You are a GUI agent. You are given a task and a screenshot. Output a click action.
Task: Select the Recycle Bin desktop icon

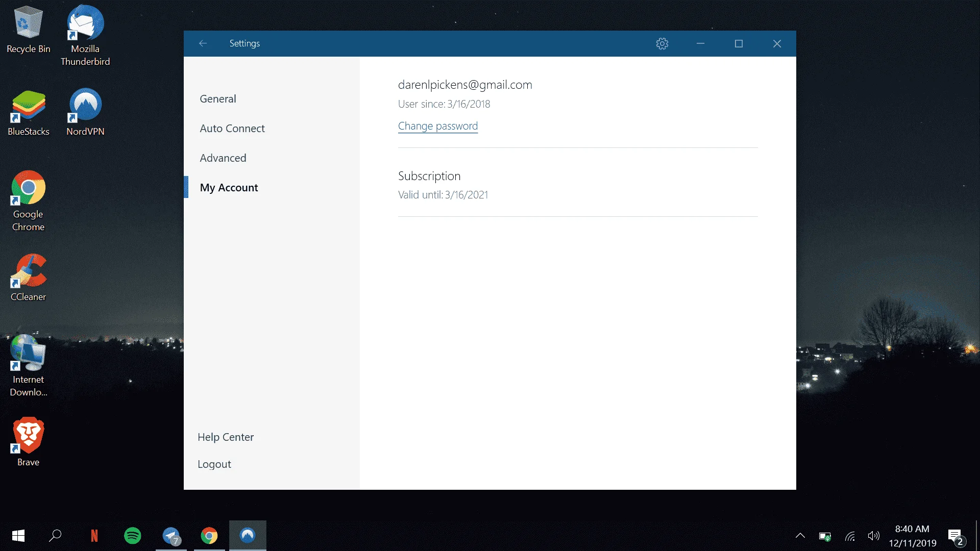(29, 30)
